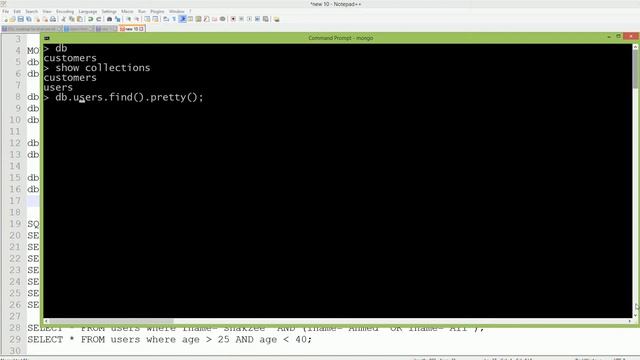Screen dimensions: 640x360
Task: Click the Cut scissors icon
Action: pyautogui.click(x=63, y=19)
